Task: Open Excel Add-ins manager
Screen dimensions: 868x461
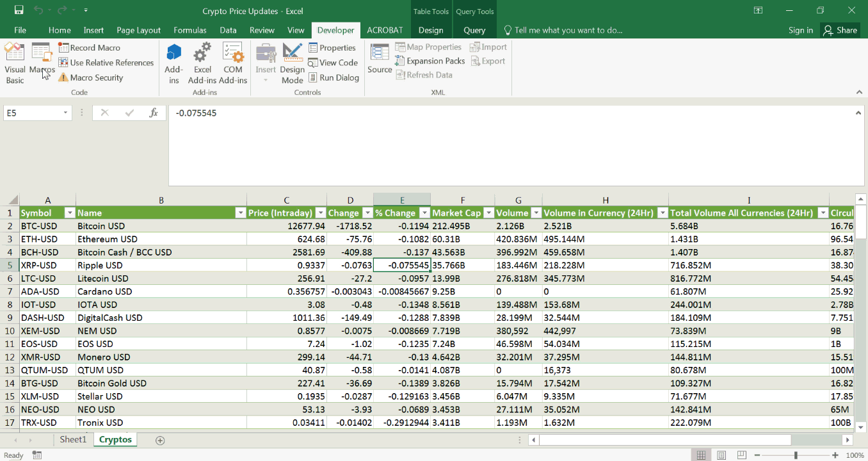Action: (202, 63)
